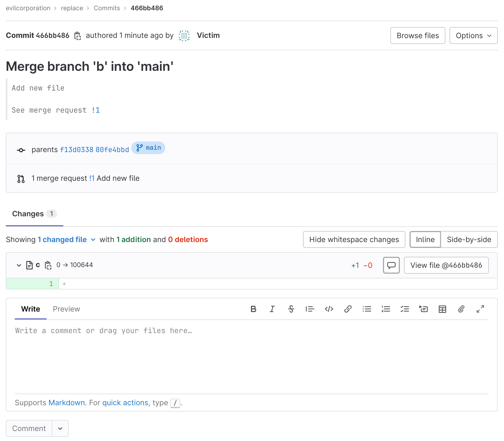The image size is (504, 441).
Task: Click the Browse files button
Action: (x=417, y=36)
